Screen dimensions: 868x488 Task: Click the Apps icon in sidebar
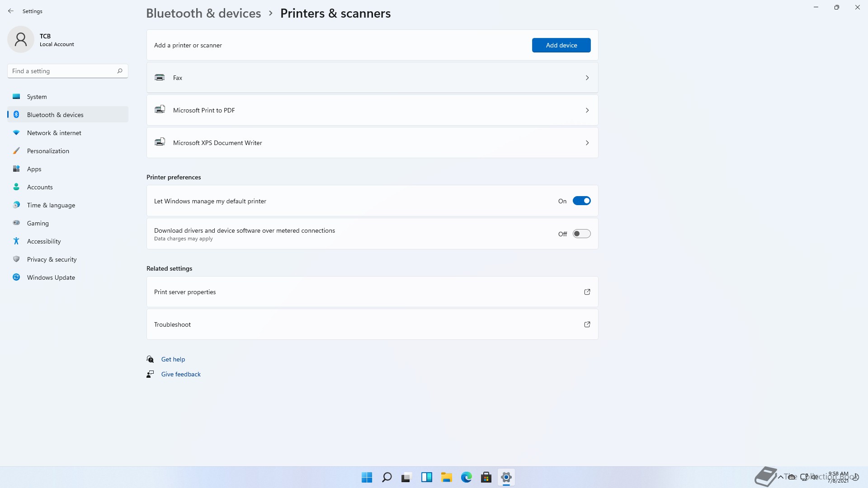coord(16,169)
